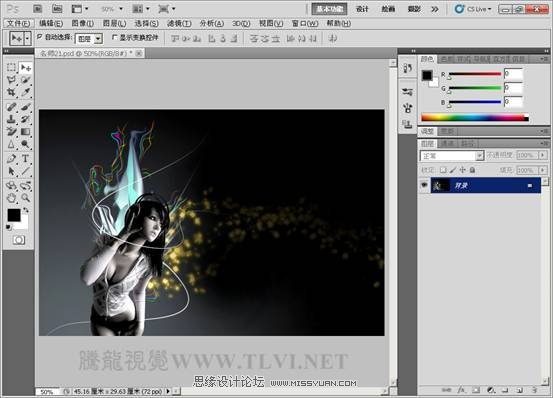Launch Mini Bridge from application bar
Screen dimensions: 553x398
pos(57,9)
